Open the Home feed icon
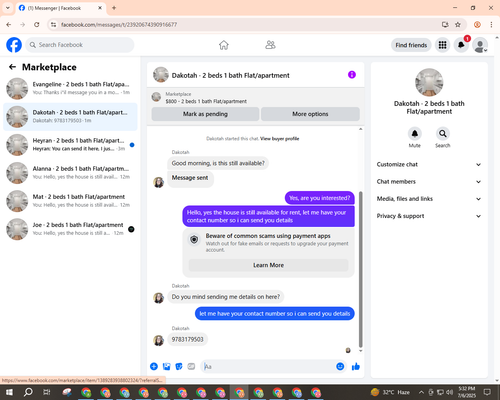This screenshot has height=400, width=500. coord(224,45)
